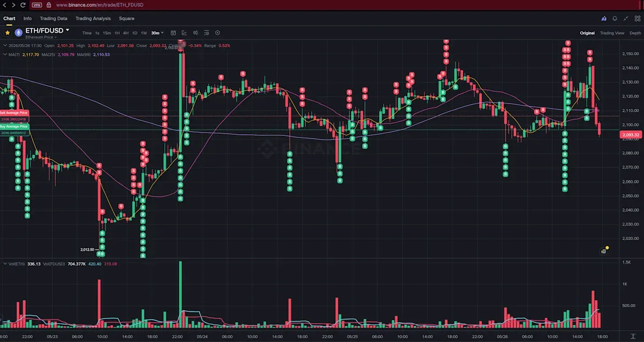644x342 pixels.
Task: Click the padlock site security icon
Action: click(49, 5)
